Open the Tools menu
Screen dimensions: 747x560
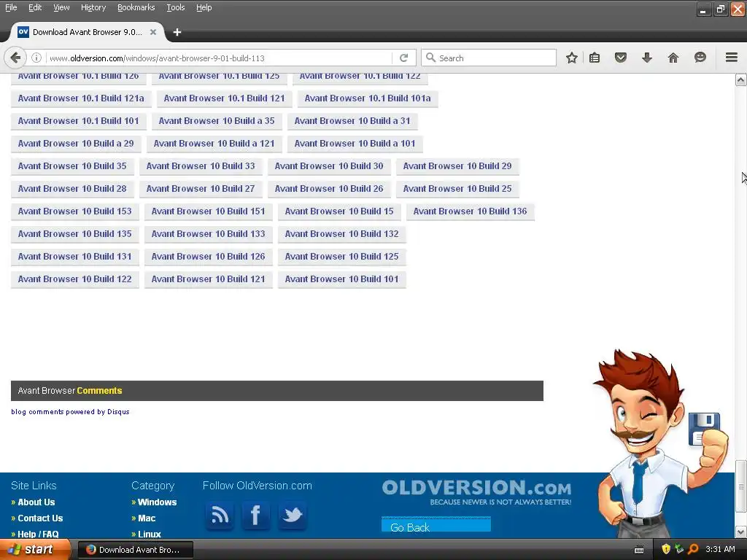175,7
